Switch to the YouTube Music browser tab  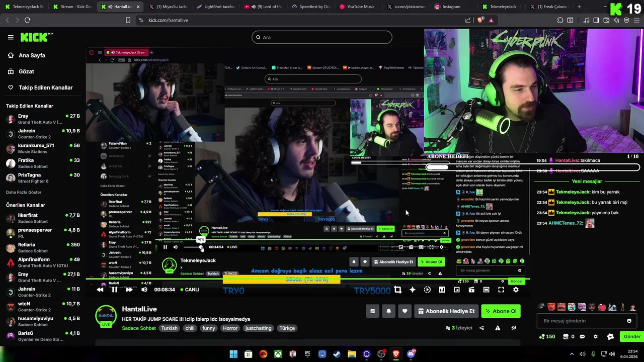click(357, 7)
